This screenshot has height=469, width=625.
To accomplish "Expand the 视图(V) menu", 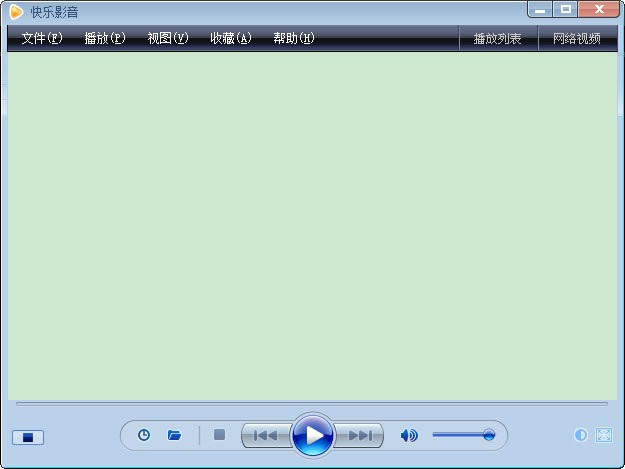I will (168, 39).
